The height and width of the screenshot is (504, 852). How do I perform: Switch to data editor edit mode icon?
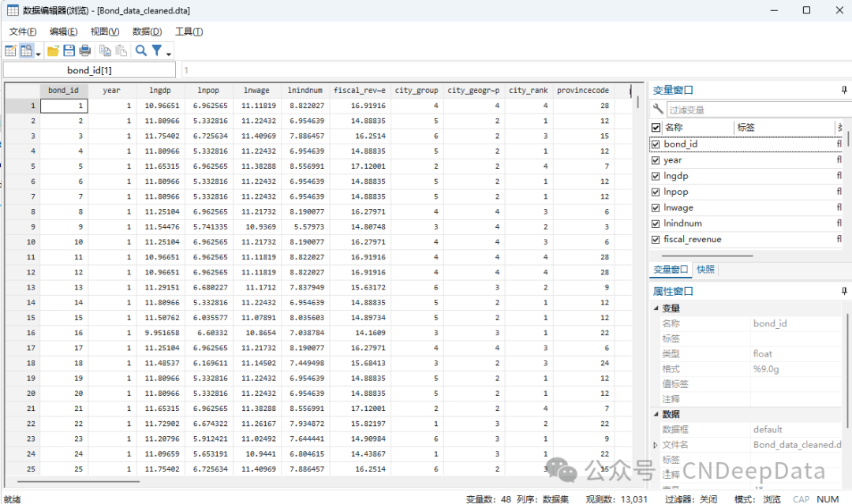tap(10, 51)
